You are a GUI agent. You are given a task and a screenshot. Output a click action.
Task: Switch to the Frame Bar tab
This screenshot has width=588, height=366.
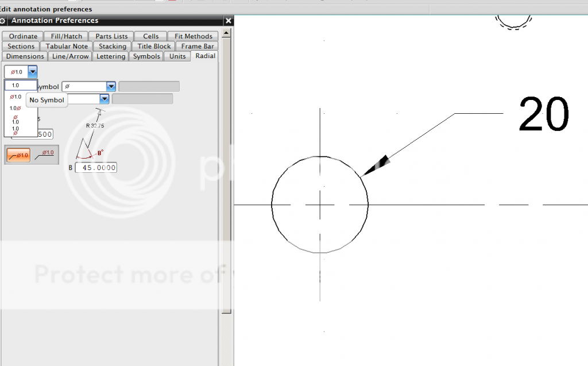198,46
